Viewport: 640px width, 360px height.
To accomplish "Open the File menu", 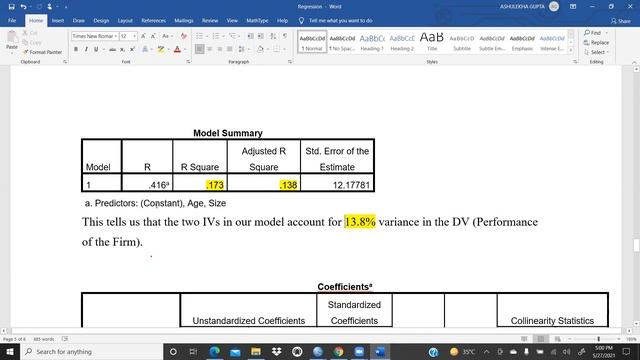I will [12, 20].
